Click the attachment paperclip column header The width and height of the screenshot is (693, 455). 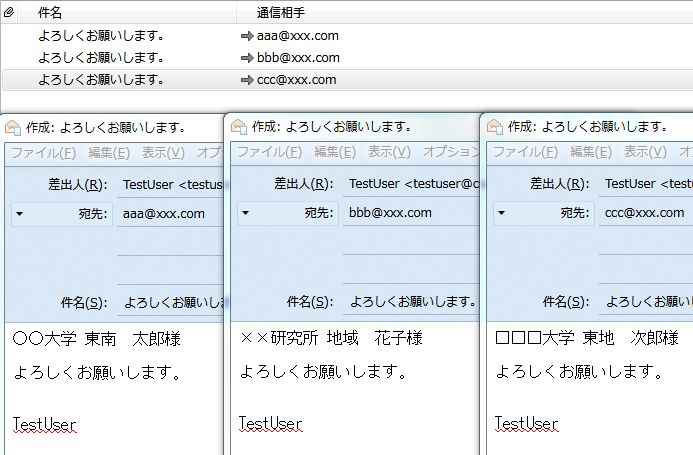pyautogui.click(x=9, y=12)
